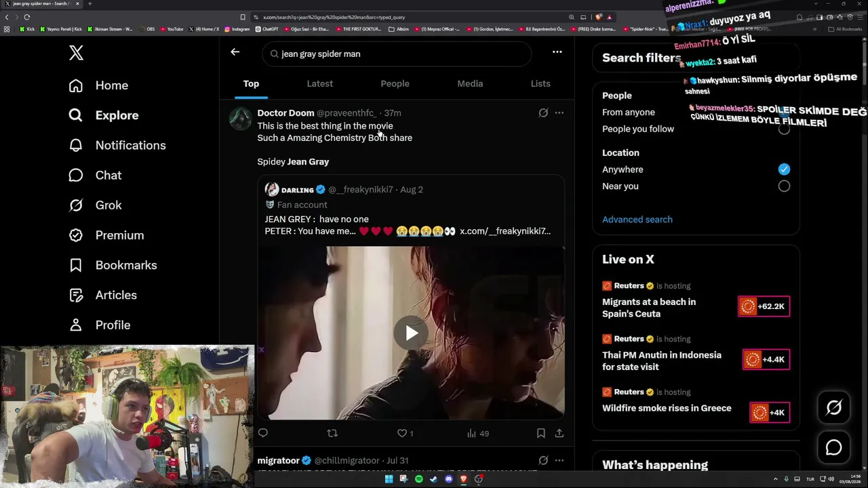Open Spotify from the taskbar
This screenshot has height=488, width=868.
click(x=418, y=479)
